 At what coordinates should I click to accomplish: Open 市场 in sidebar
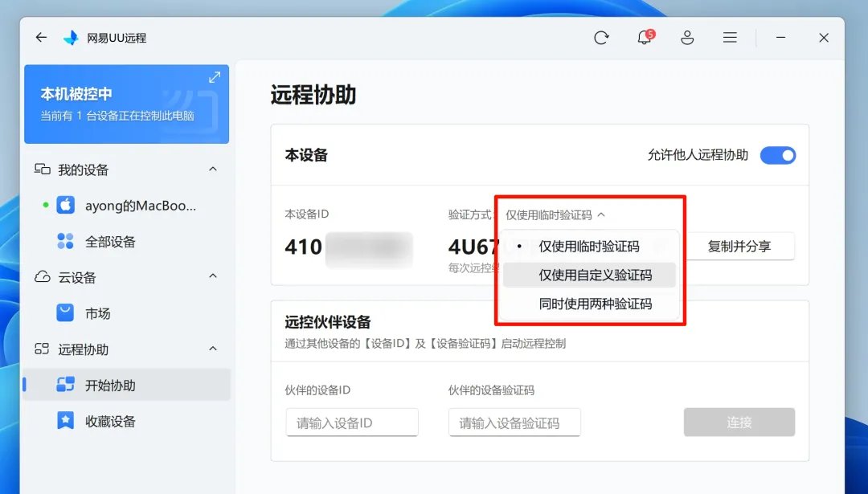pos(126,313)
